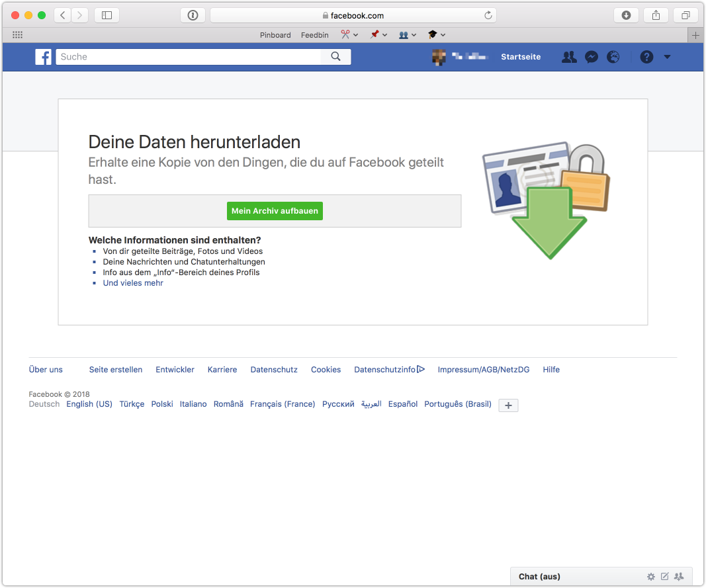Switch language to English (US)
Image resolution: width=706 pixels, height=588 pixels.
click(89, 404)
